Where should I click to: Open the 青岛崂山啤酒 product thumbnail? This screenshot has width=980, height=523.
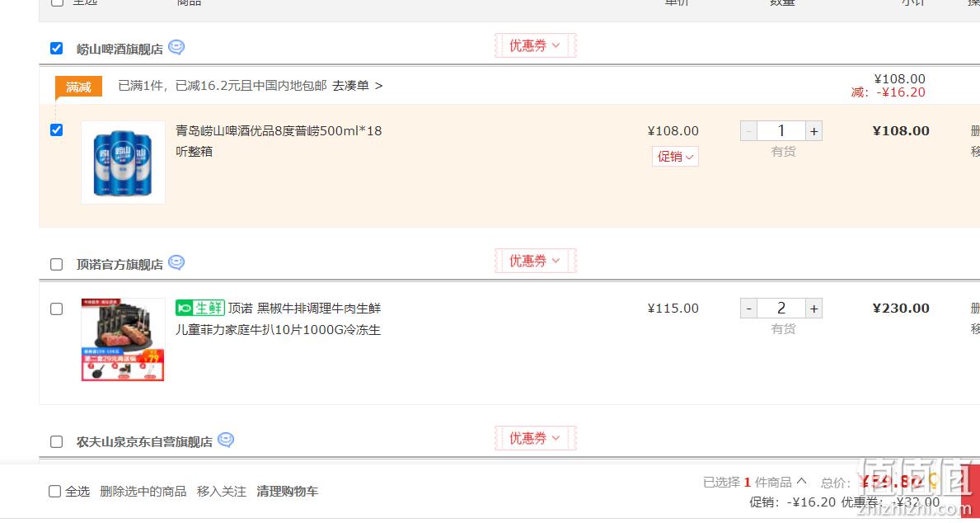(123, 163)
